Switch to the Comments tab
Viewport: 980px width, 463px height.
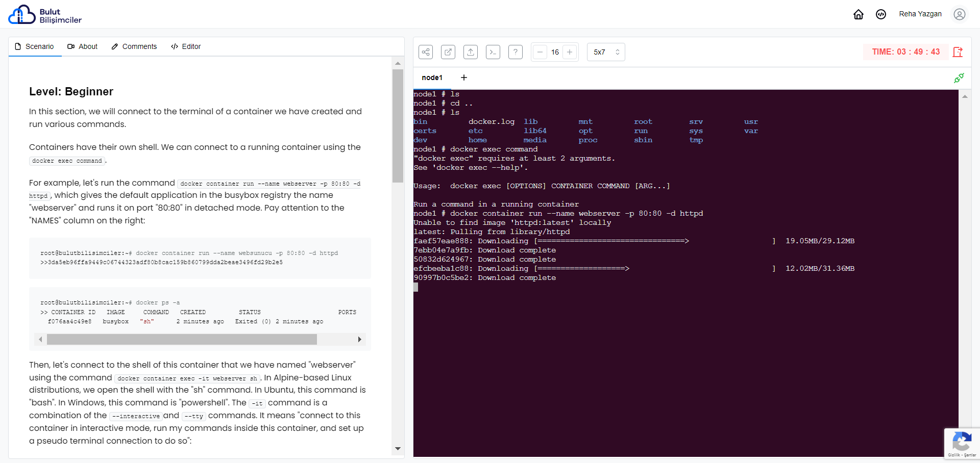point(134,46)
